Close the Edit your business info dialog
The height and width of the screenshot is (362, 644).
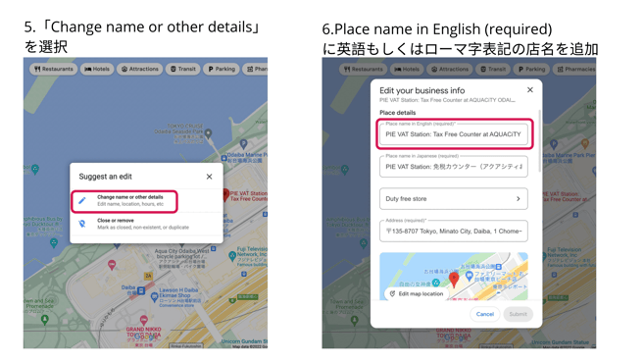(530, 90)
